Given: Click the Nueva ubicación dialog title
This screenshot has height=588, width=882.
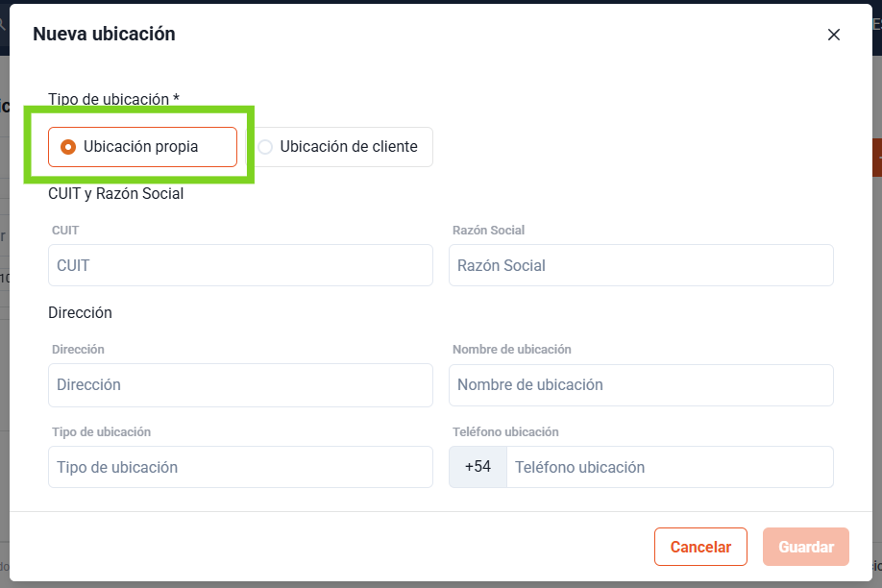Looking at the screenshot, I should click(104, 34).
